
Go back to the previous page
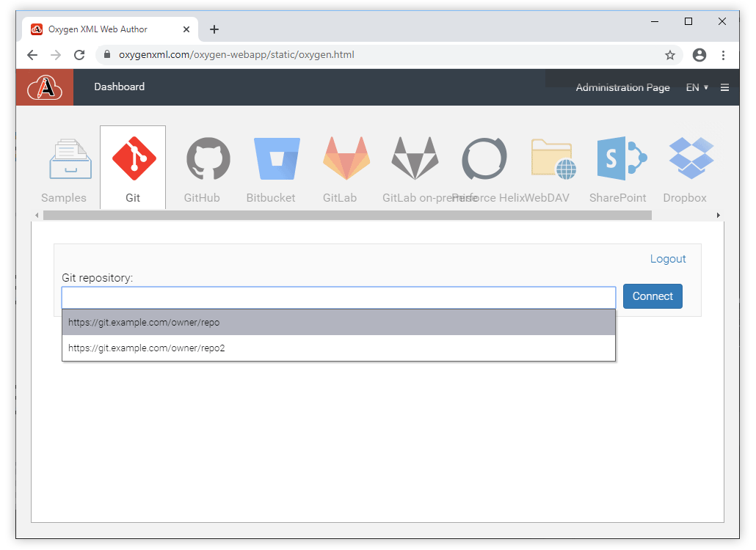[x=32, y=55]
